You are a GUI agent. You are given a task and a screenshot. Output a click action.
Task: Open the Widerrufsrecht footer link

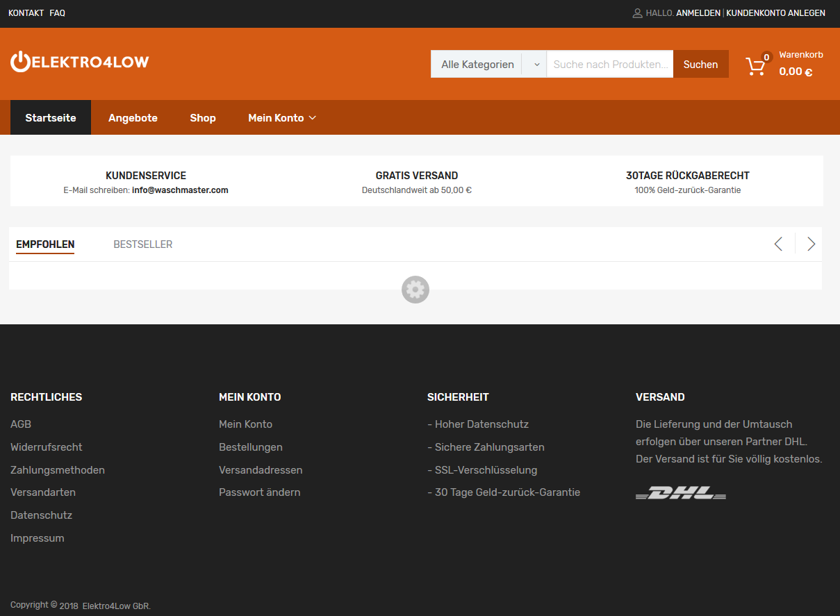pyautogui.click(x=47, y=447)
